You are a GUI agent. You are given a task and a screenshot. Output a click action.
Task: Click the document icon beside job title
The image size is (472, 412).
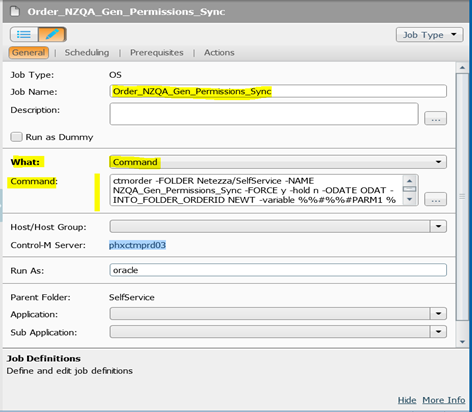pyautogui.click(x=15, y=11)
